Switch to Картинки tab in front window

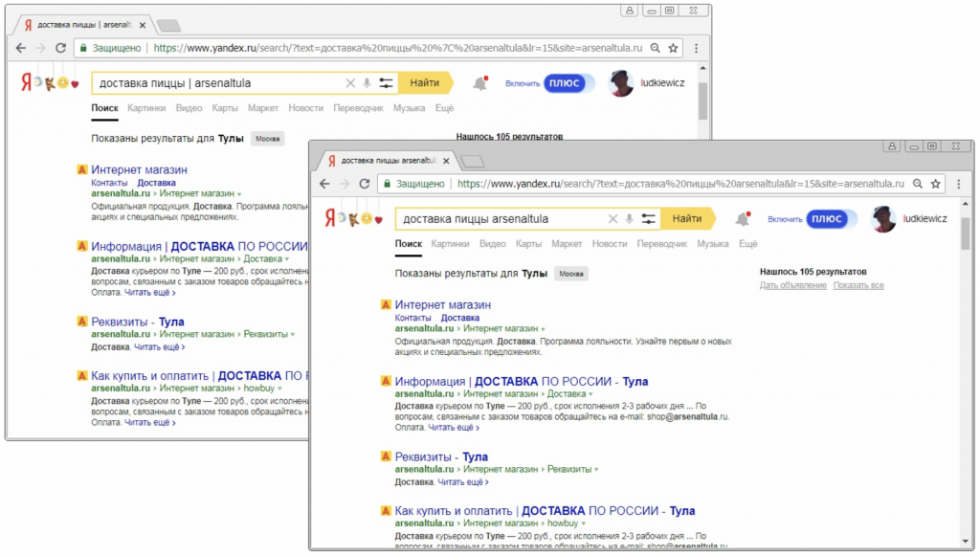(x=450, y=244)
